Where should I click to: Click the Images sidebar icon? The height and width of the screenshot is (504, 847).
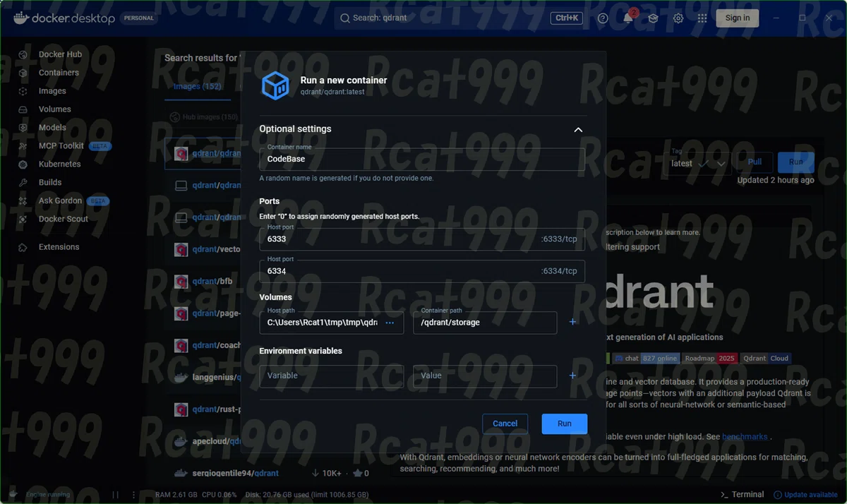tap(23, 91)
